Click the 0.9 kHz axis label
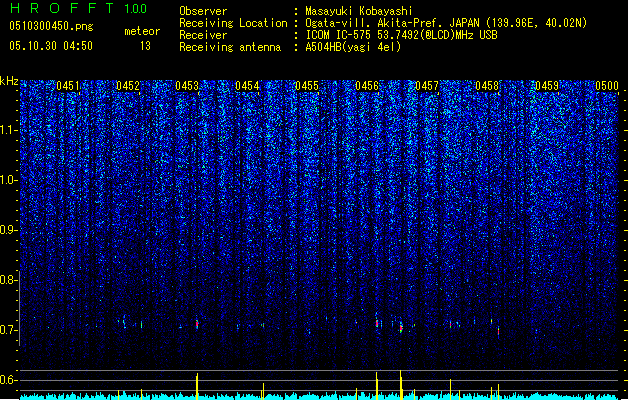 pos(8,230)
